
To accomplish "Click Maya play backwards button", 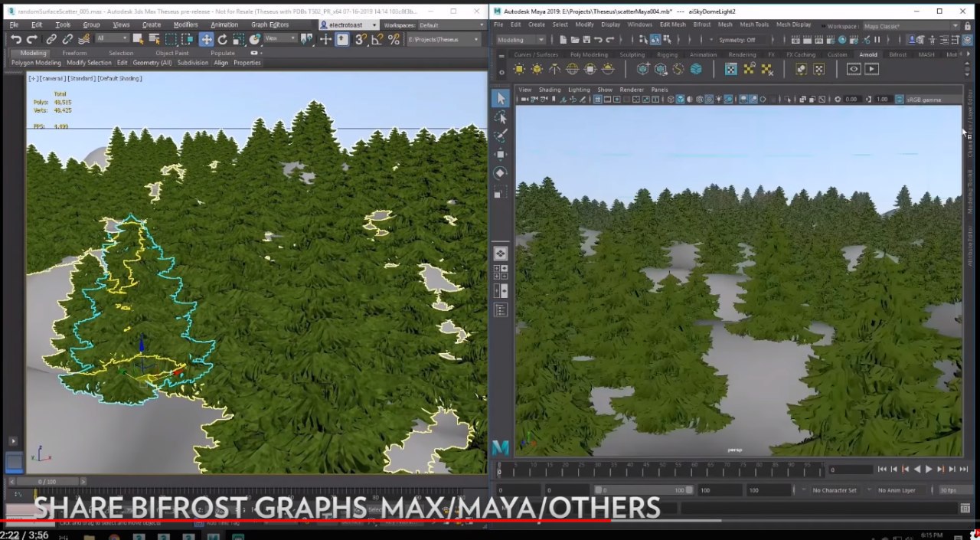I will pyautogui.click(x=917, y=469).
